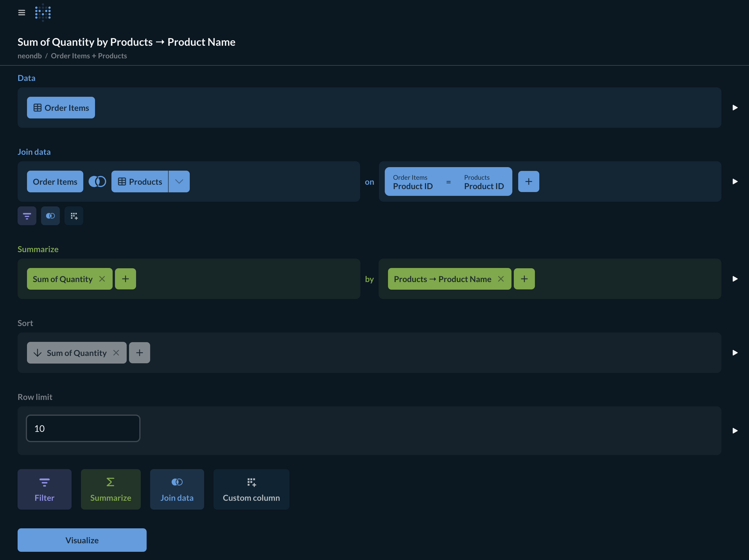Open the Order Items table in the Data section
Image resolution: width=749 pixels, height=560 pixels.
(x=61, y=108)
